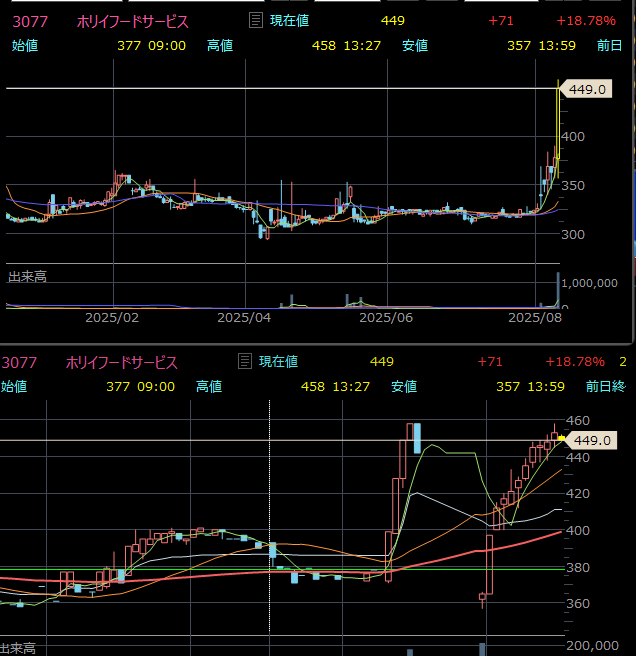Click the 460 price axis label on the intraday chart
Screen dimensions: 636x656
(578, 420)
